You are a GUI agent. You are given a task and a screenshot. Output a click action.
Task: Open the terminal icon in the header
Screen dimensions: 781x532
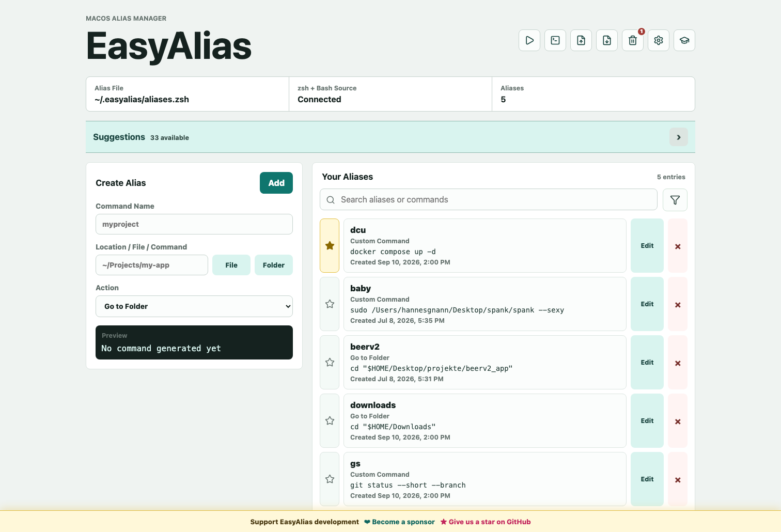[555, 40]
